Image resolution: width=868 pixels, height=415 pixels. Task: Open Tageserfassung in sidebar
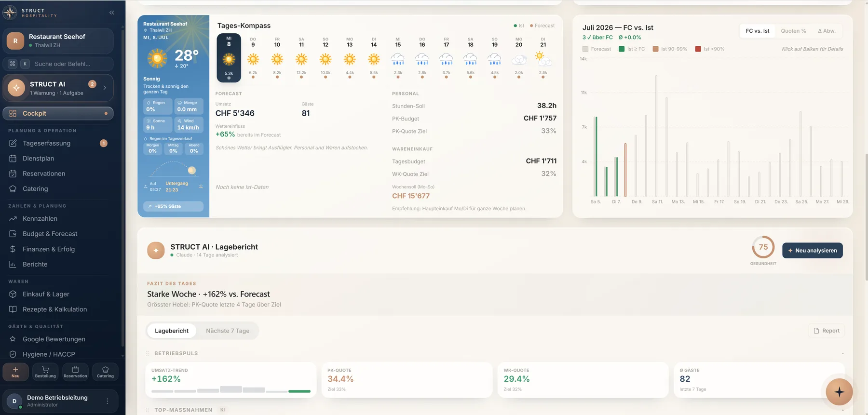[58, 143]
